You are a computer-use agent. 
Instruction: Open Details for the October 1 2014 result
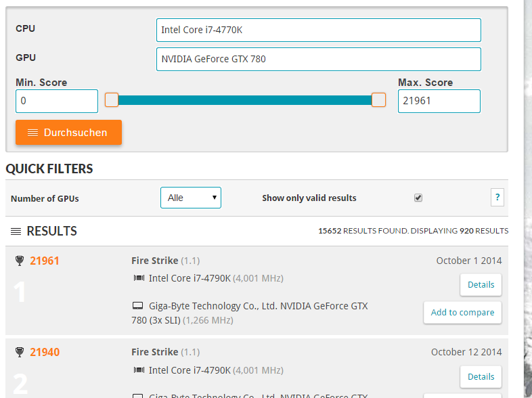pyautogui.click(x=481, y=285)
